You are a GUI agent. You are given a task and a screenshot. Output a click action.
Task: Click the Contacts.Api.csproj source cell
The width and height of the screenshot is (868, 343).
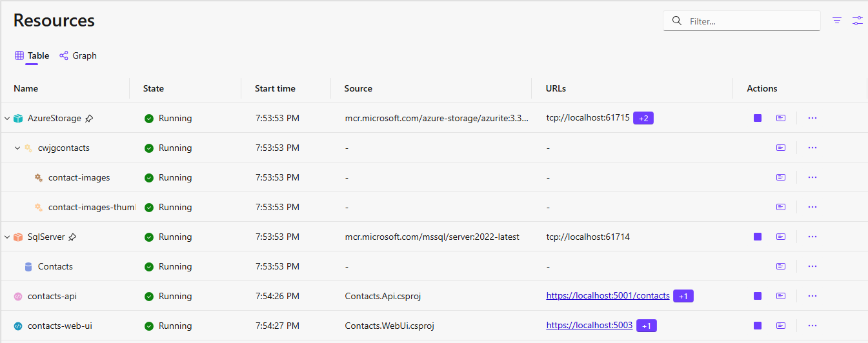coord(383,296)
